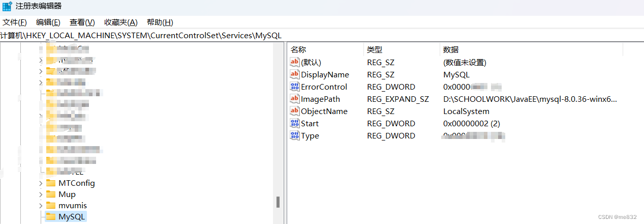Click the 0x00000002 (2) data value
The image size is (644, 224).
[x=472, y=123]
